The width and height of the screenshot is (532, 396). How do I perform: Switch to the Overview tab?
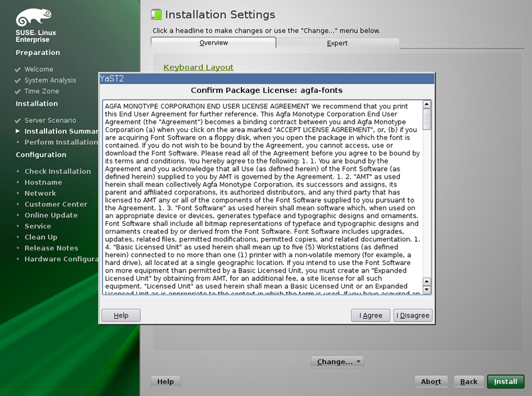[213, 43]
